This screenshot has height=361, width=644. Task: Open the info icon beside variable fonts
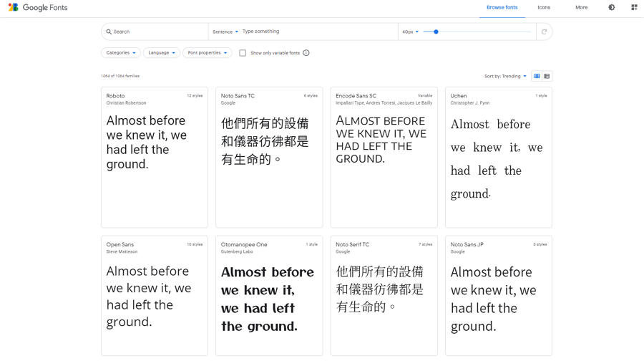click(x=306, y=52)
